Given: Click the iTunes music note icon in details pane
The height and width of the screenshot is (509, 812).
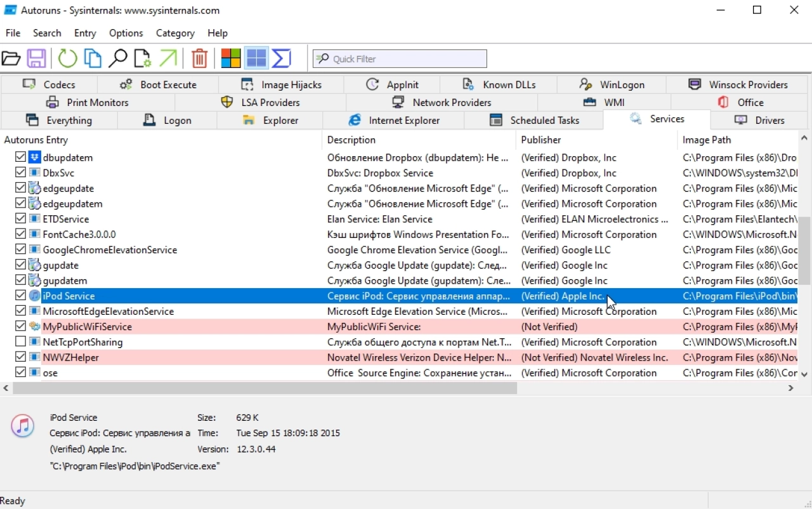Looking at the screenshot, I should (23, 425).
